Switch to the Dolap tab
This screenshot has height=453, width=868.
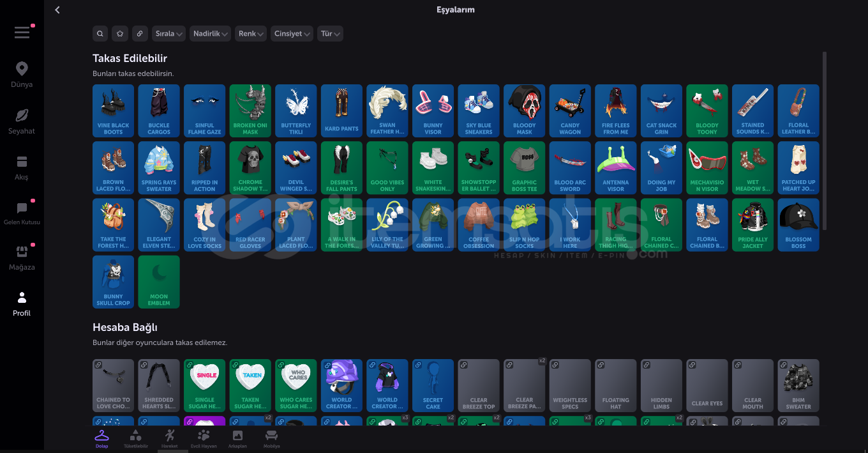point(101,439)
